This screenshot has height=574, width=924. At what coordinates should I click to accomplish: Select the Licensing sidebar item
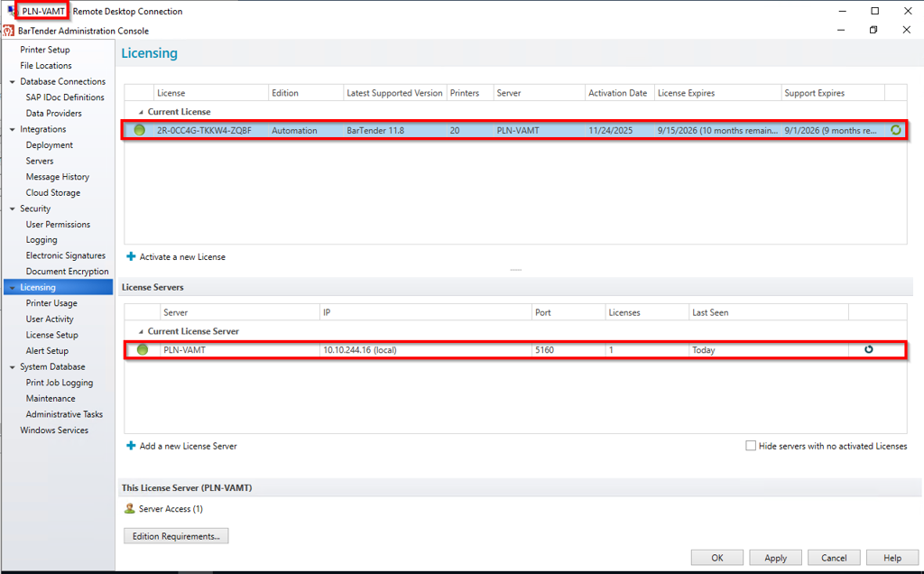59,287
